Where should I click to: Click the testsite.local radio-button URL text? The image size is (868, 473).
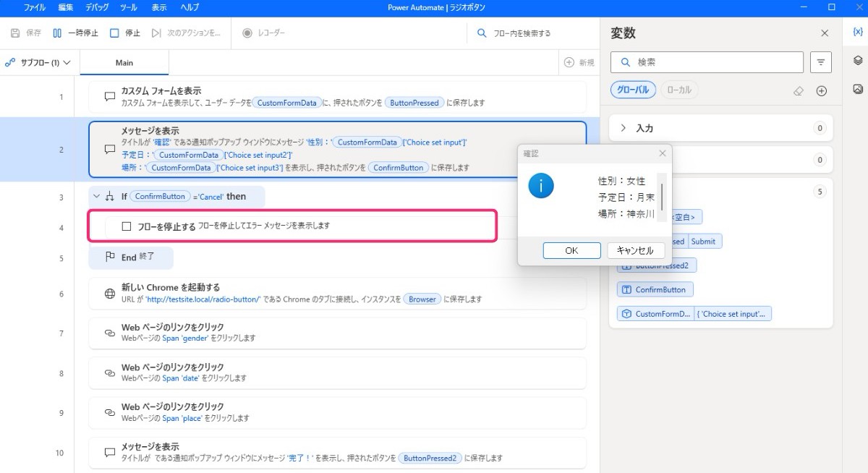click(203, 299)
